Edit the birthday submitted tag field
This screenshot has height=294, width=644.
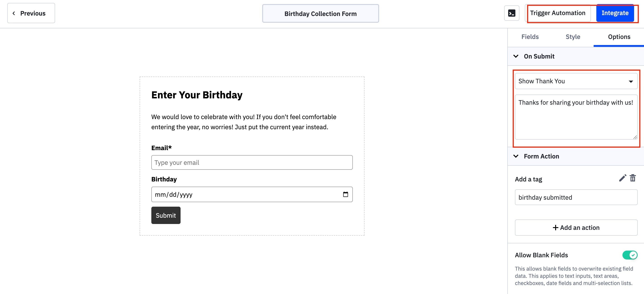576,197
